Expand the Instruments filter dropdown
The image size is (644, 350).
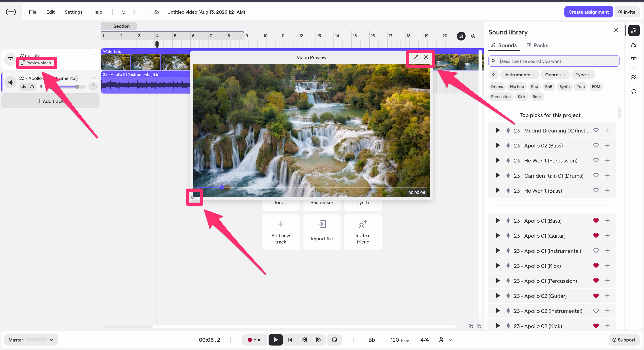tap(519, 74)
